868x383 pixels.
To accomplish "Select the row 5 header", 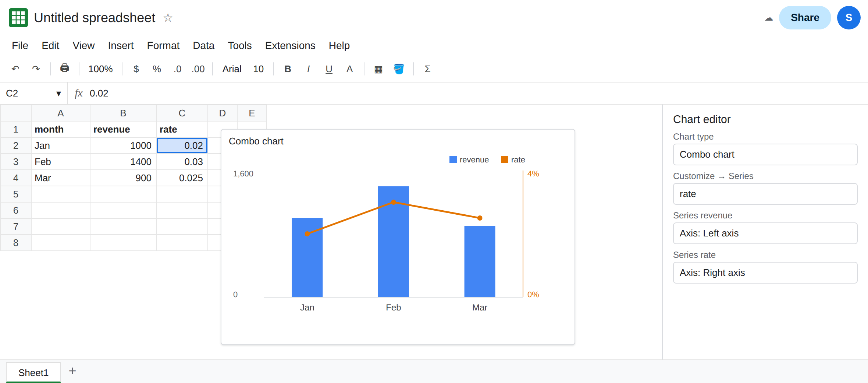I will [16, 194].
